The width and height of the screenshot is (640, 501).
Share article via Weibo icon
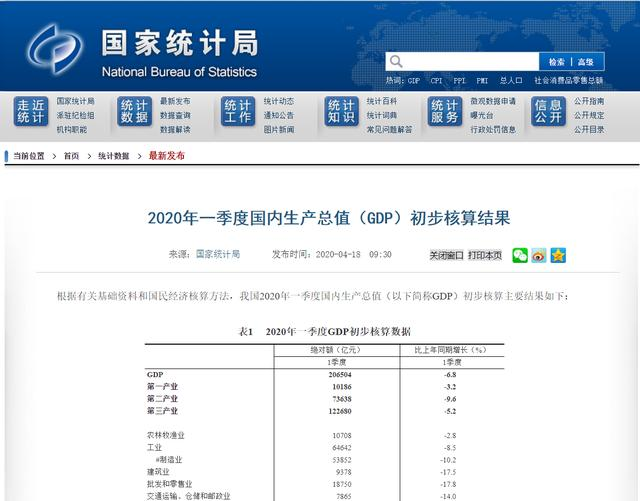click(539, 256)
